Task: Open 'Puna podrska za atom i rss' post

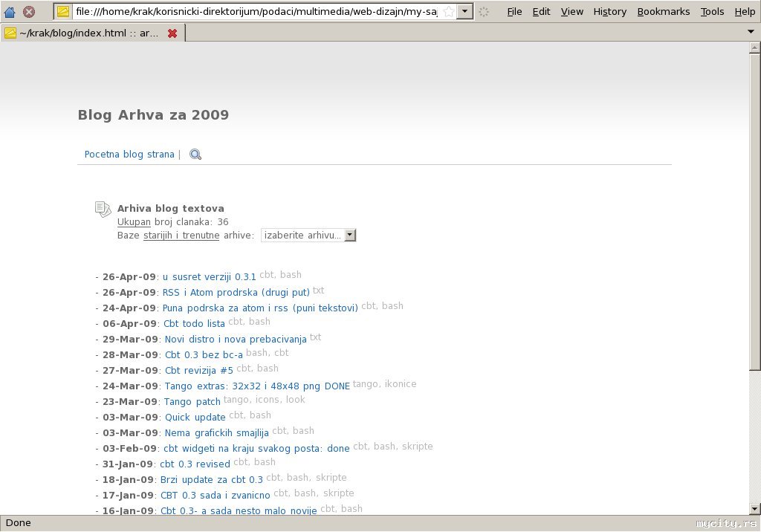Action: tap(260, 308)
